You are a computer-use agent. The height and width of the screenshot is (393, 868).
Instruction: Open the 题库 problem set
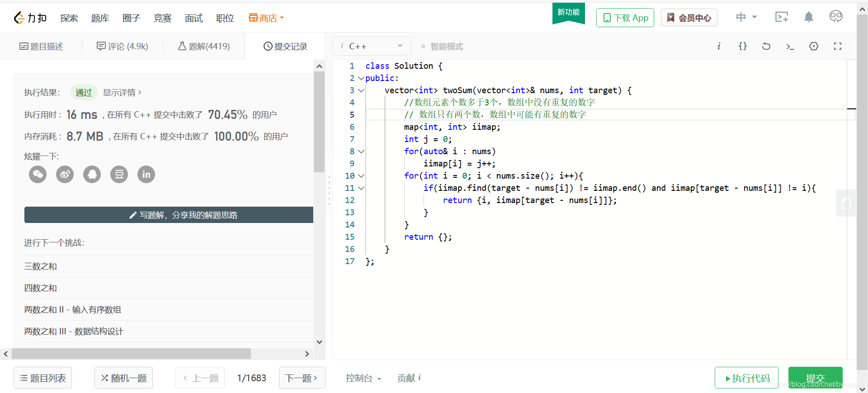(100, 18)
